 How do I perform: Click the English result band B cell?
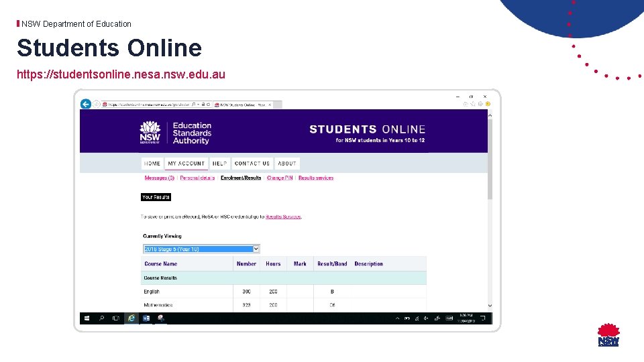click(332, 292)
